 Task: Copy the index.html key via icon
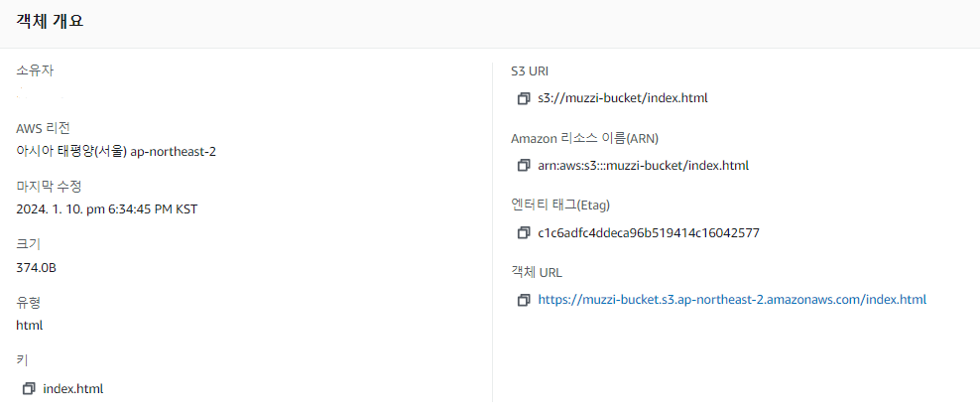pyautogui.click(x=29, y=388)
